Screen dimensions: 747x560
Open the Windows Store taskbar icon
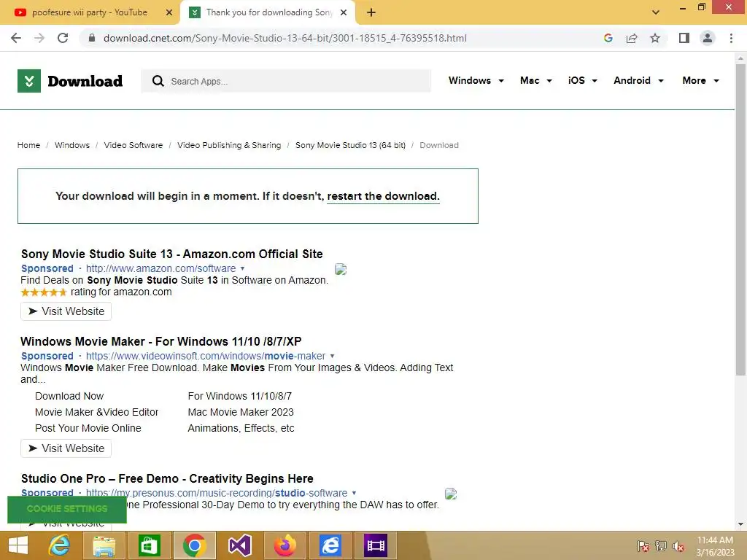[x=149, y=545]
